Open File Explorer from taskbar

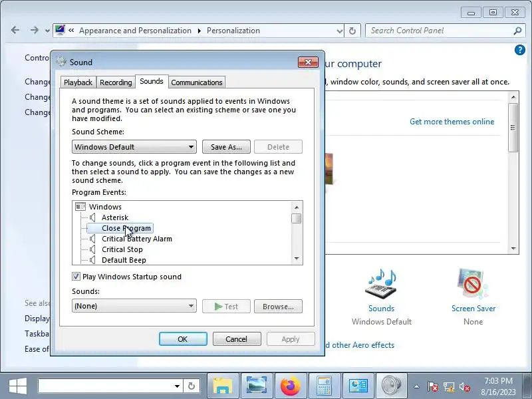pyautogui.click(x=223, y=386)
